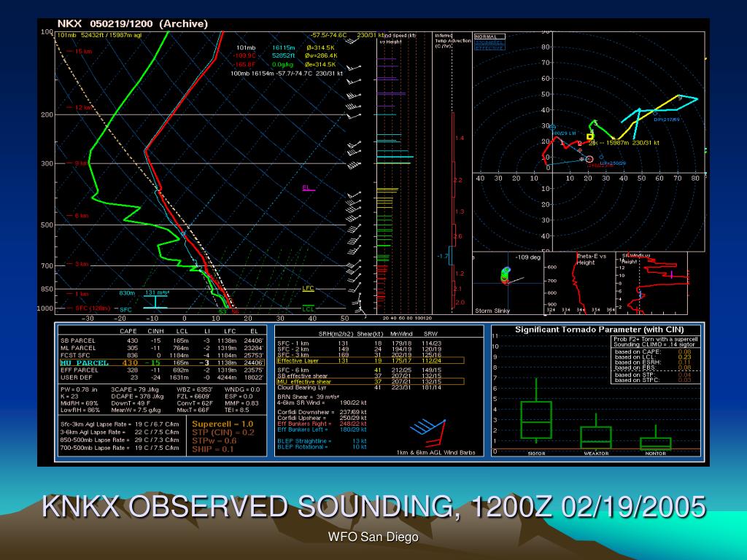The width and height of the screenshot is (747, 560).
Task: Click the 'BLEP Straightline' line
Action: (x=322, y=441)
